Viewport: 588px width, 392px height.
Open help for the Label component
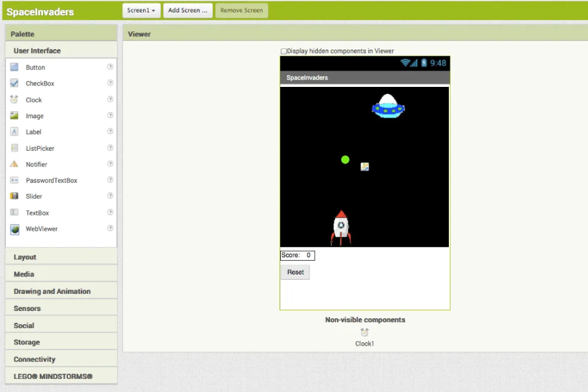click(110, 131)
